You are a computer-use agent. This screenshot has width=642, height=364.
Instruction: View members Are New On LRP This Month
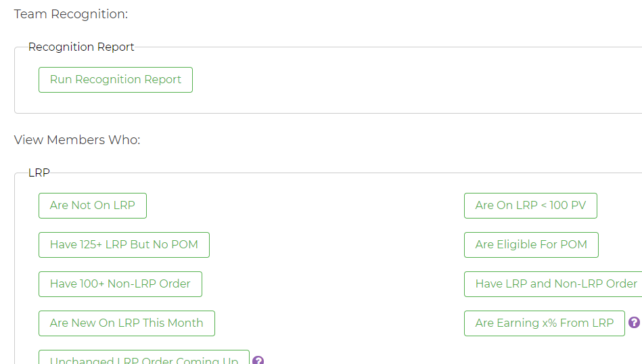127,323
